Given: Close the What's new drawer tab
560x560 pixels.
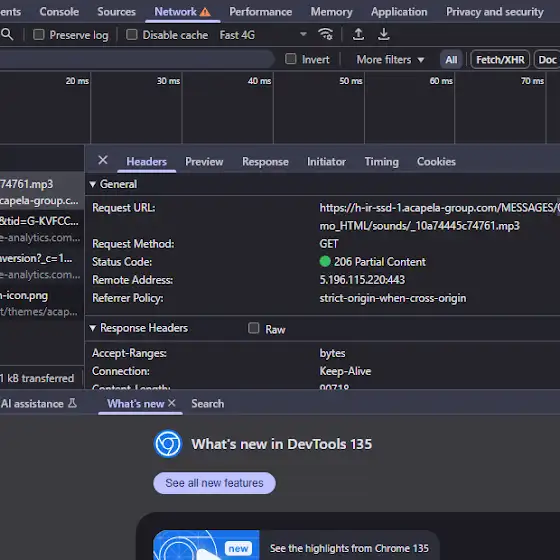Looking at the screenshot, I should click(x=172, y=403).
